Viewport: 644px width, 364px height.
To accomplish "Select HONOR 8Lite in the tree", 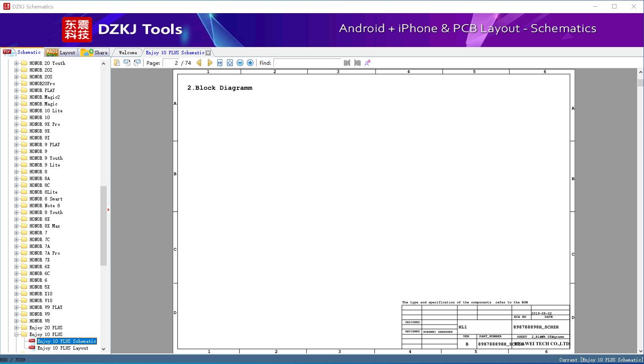I will (43, 192).
